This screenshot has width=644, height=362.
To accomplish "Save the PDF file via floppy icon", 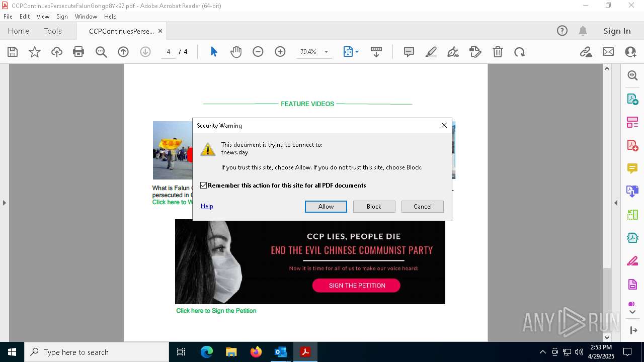I will tap(13, 52).
